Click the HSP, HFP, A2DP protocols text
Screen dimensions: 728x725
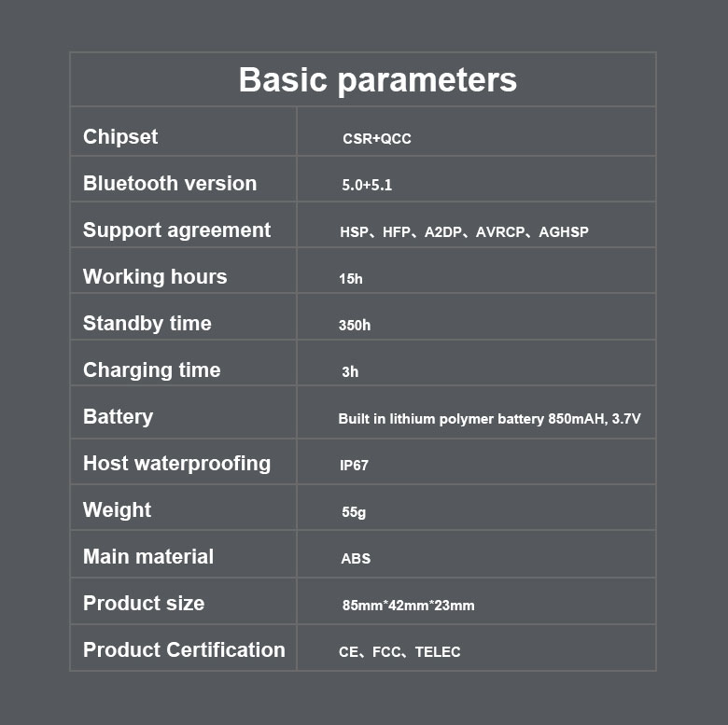464,232
